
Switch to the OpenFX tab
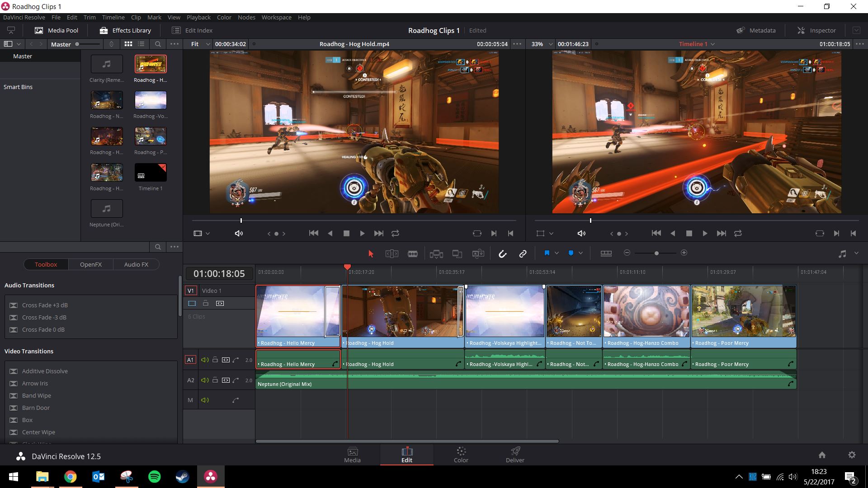tap(91, 264)
